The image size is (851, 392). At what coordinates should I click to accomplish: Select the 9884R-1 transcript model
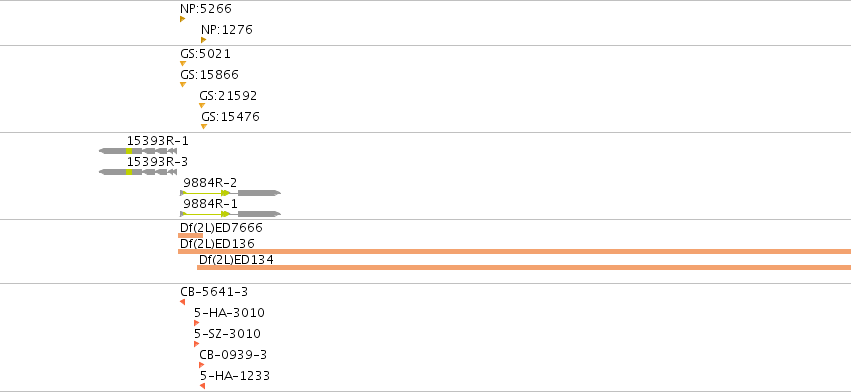point(231,214)
